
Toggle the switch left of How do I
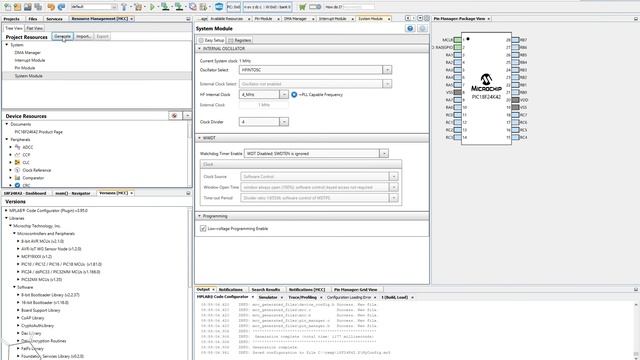[315, 7]
